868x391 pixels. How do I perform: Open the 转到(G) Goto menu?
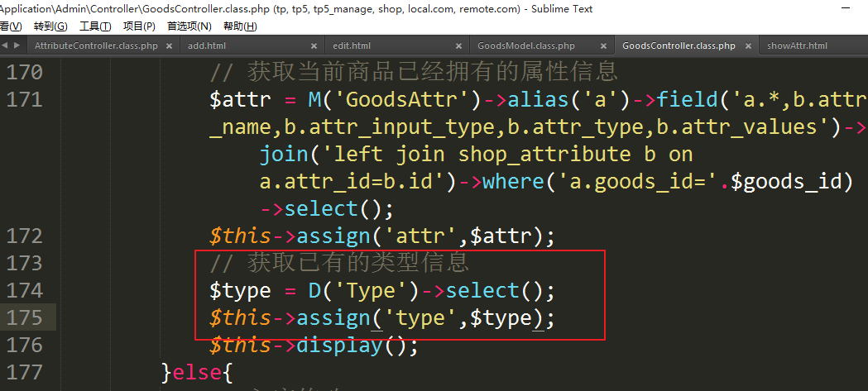coord(50,26)
